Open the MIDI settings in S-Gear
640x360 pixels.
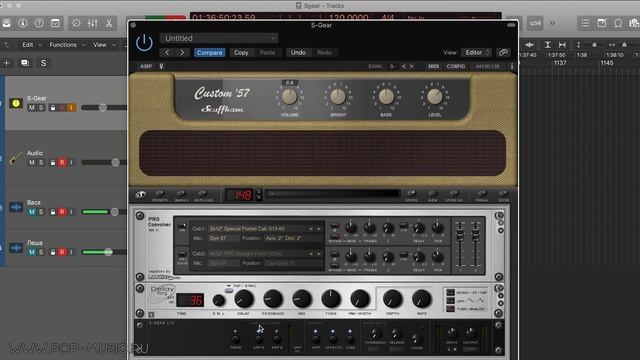click(x=433, y=66)
